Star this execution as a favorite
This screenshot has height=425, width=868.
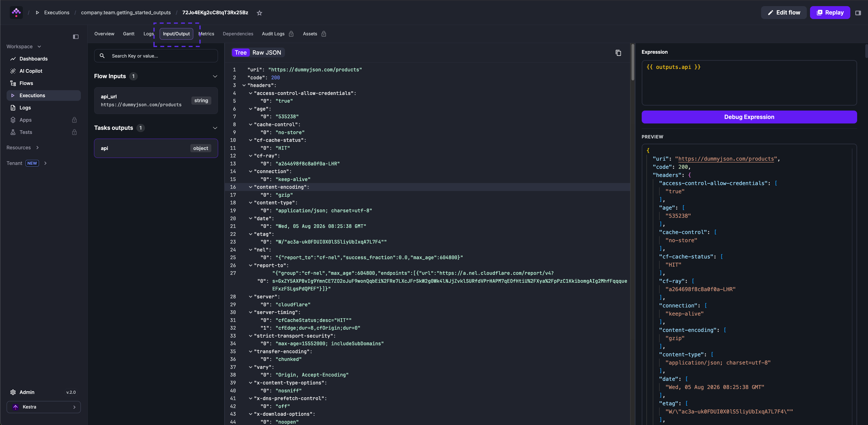(259, 13)
